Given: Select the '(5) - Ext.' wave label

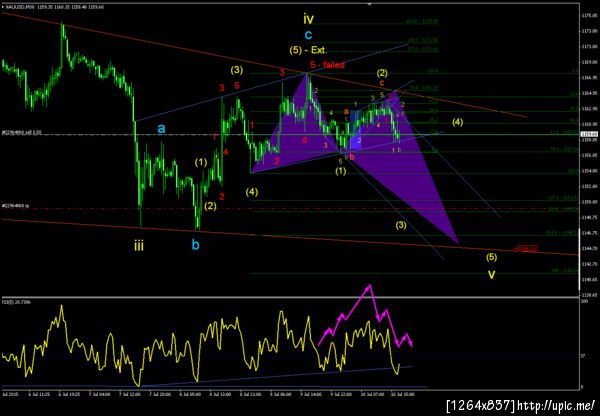Looking at the screenshot, I should click(x=308, y=50).
